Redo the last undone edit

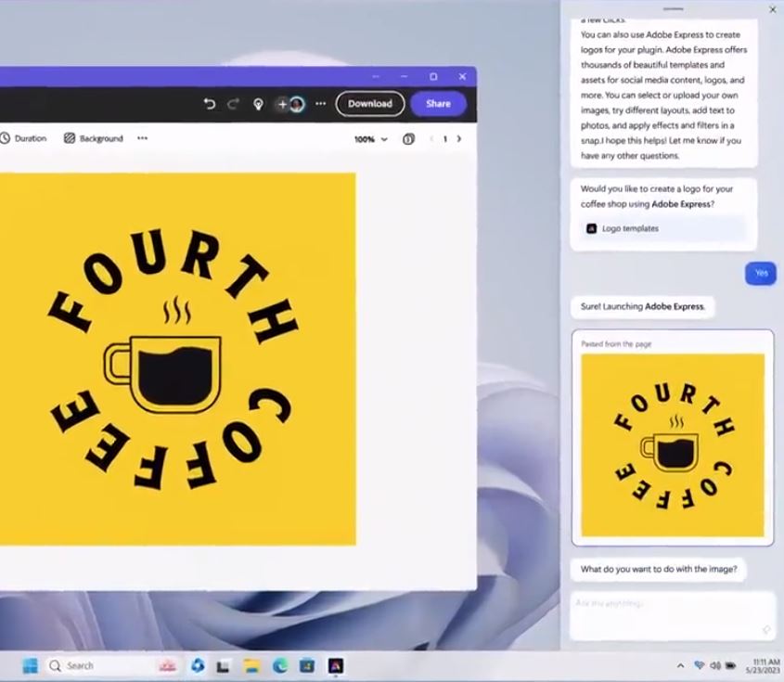233,104
